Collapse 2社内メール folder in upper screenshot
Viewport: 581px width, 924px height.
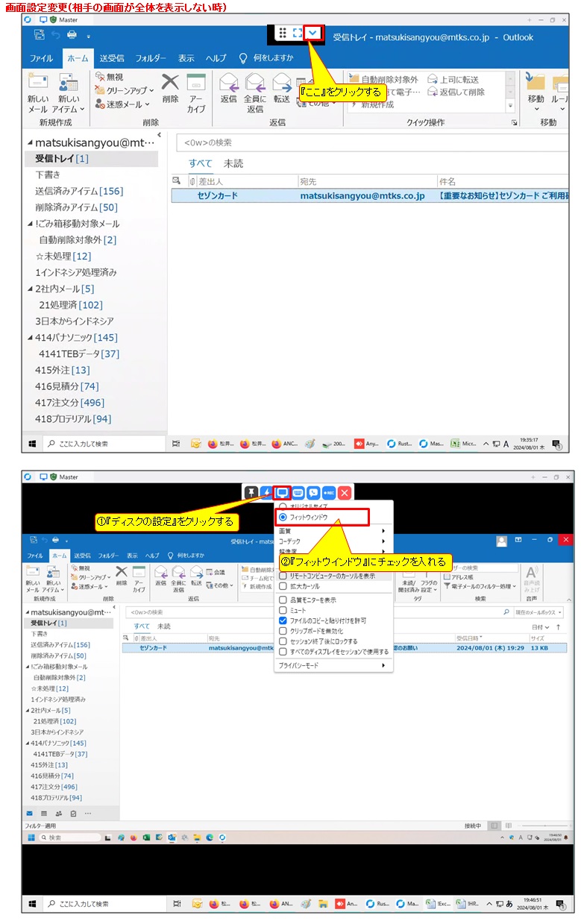(x=30, y=289)
